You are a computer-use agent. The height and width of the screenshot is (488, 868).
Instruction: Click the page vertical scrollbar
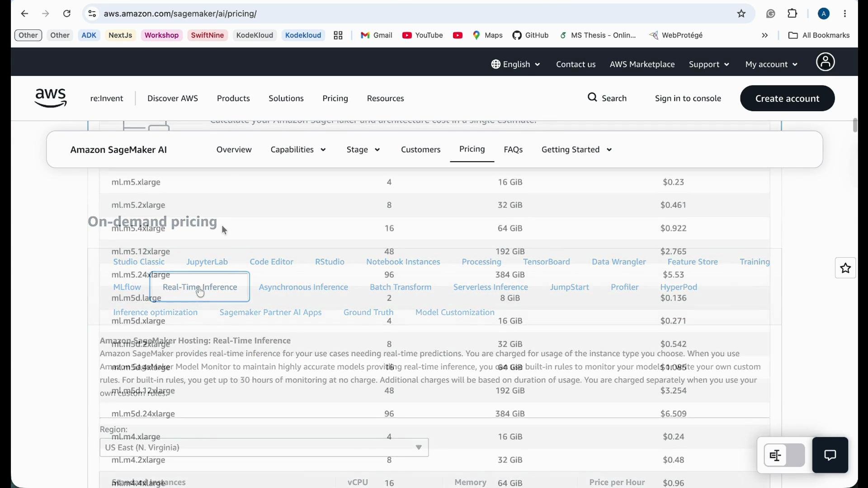[x=855, y=125]
